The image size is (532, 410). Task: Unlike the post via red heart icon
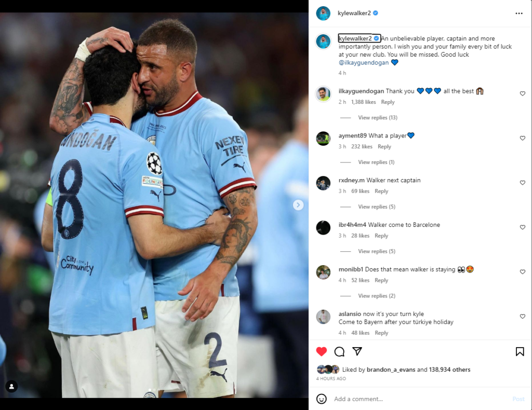321,351
